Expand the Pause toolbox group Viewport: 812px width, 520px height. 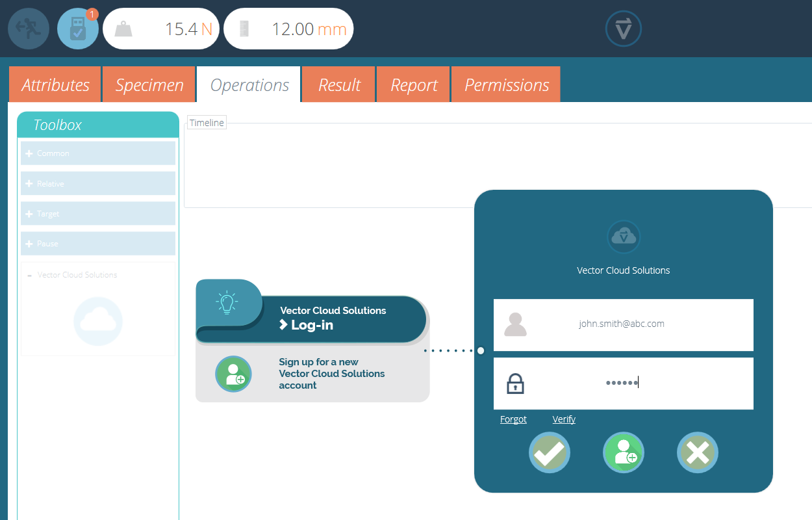[x=98, y=243]
